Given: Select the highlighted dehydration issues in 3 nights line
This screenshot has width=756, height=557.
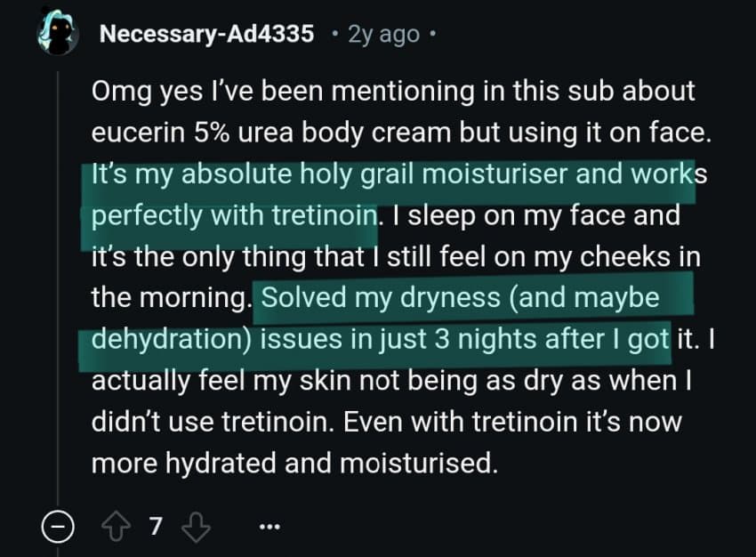Looking at the screenshot, I should click(380, 339).
